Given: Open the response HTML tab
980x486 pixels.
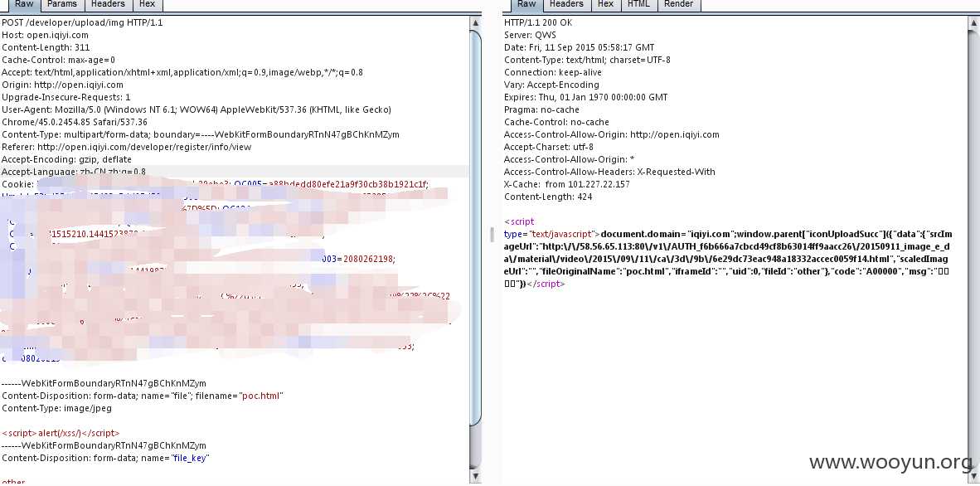Looking at the screenshot, I should tap(638, 4).
